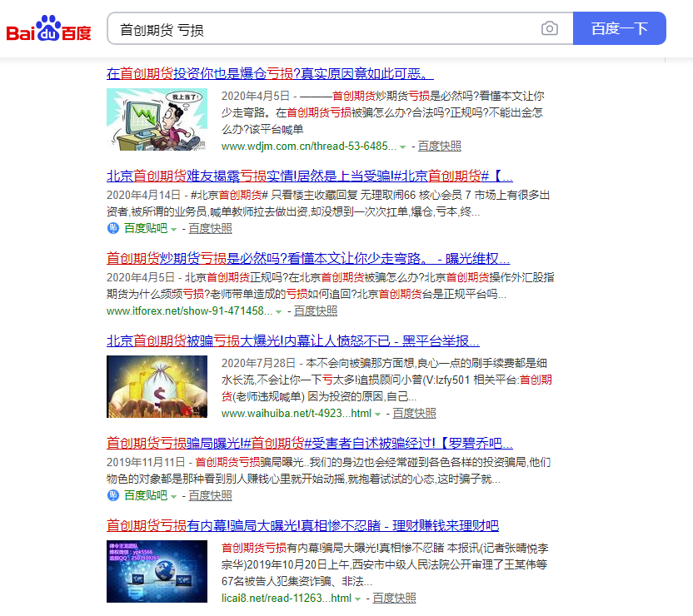Open 百度快照 for the waihuiba.net result

414,414
